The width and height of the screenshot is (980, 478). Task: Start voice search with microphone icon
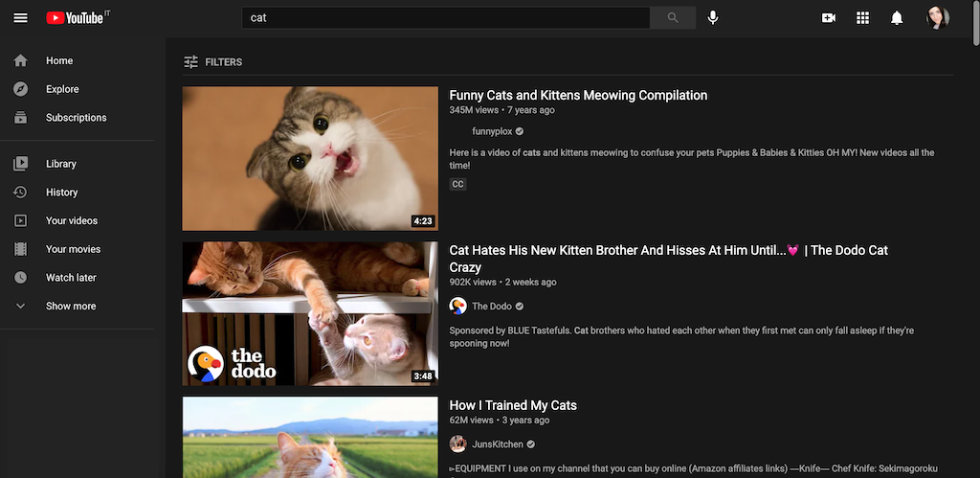712,17
